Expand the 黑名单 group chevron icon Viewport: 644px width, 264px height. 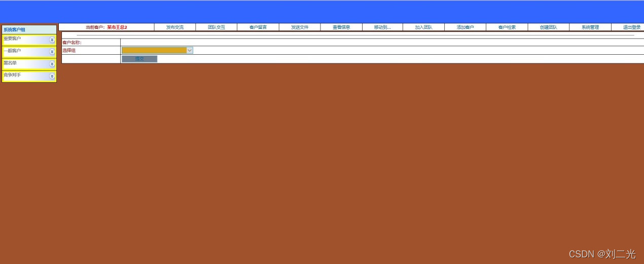52,64
